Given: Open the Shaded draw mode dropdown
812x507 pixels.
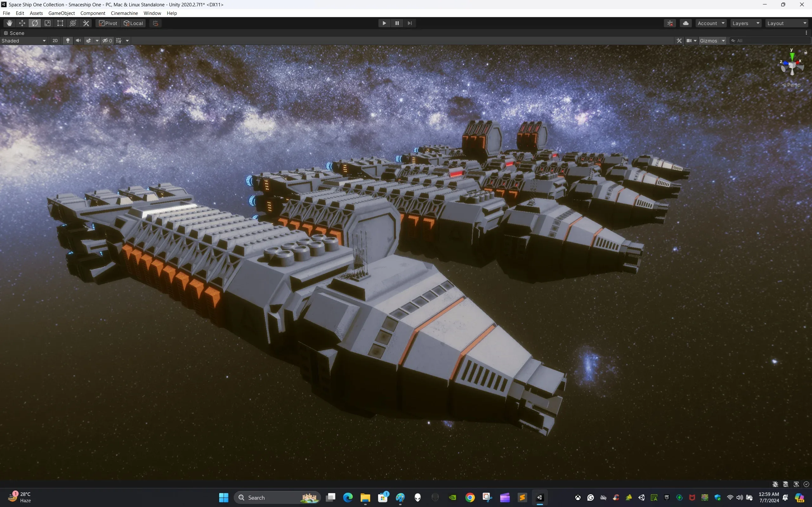Looking at the screenshot, I should [x=23, y=40].
